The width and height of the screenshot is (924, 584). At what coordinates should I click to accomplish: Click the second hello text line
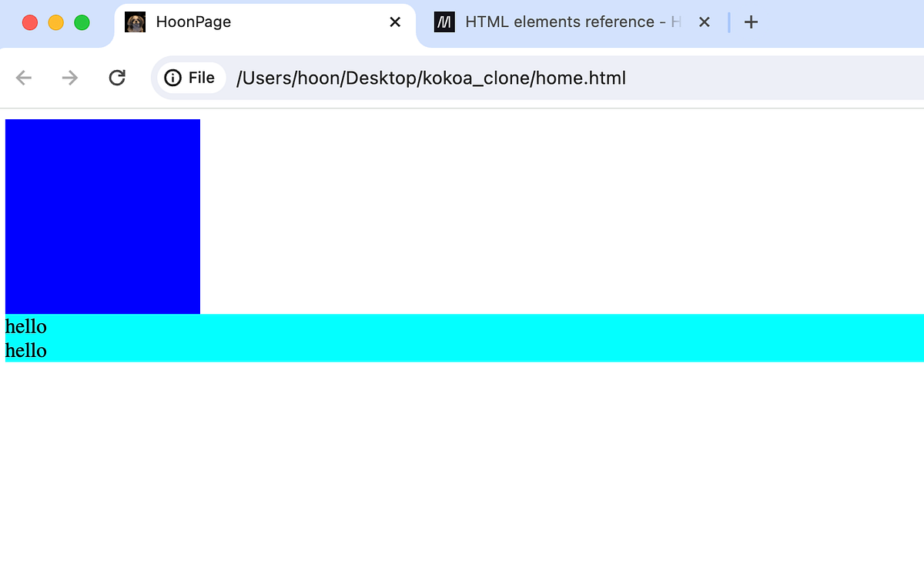tap(25, 351)
